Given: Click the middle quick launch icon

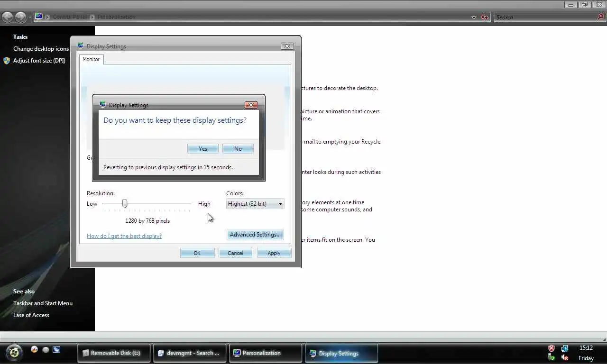Looking at the screenshot, I should [x=46, y=349].
